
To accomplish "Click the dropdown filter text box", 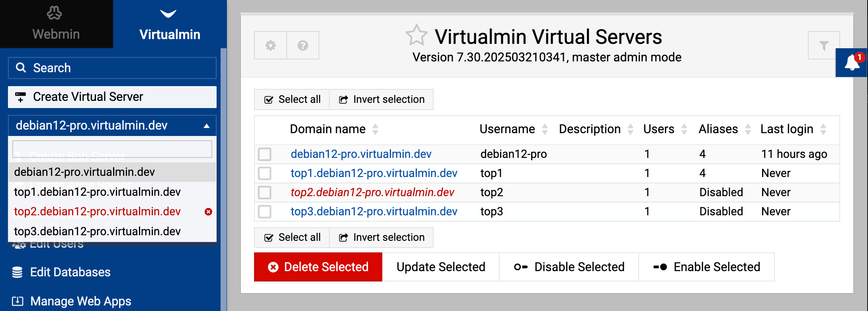I will click(112, 149).
